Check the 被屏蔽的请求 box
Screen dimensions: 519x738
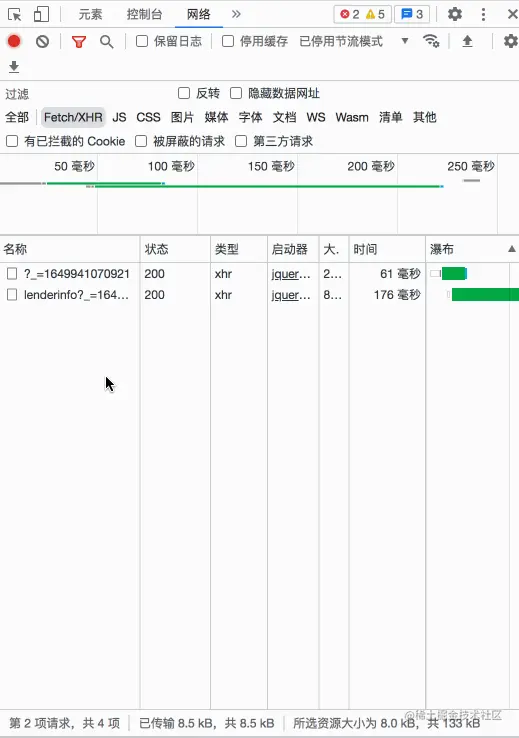(x=141, y=141)
